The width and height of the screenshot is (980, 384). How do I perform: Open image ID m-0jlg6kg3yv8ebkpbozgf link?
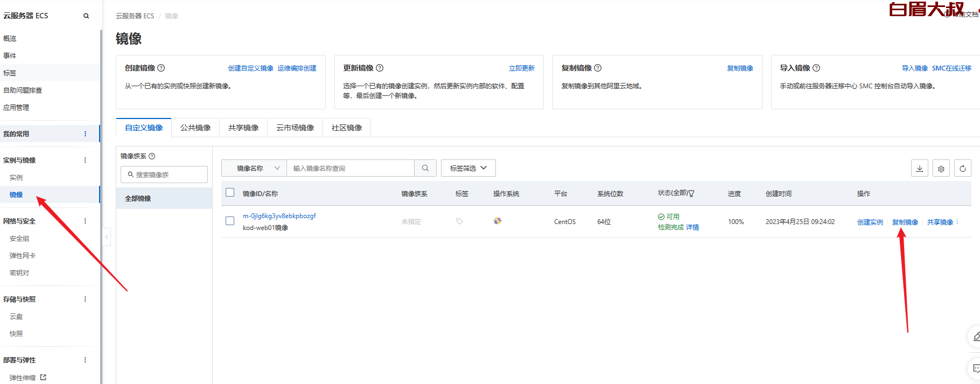279,216
